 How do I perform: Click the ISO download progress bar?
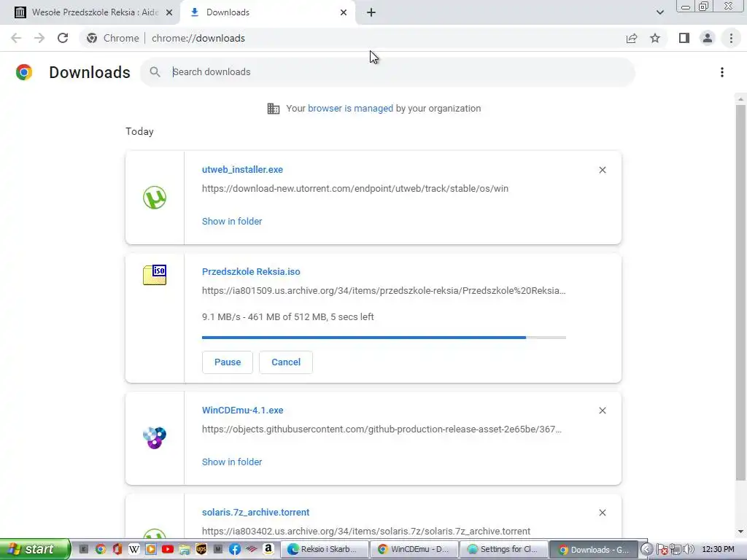click(384, 338)
